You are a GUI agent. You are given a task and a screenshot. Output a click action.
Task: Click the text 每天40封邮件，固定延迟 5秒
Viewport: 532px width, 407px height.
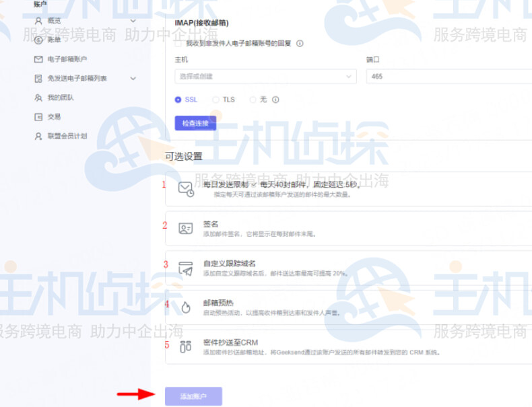point(310,185)
